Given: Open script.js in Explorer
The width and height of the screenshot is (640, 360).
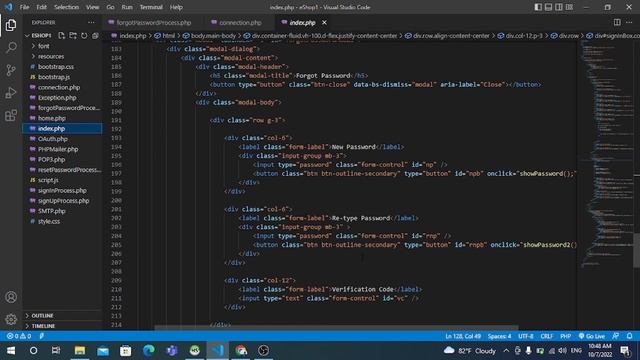Looking at the screenshot, I should coord(48,180).
